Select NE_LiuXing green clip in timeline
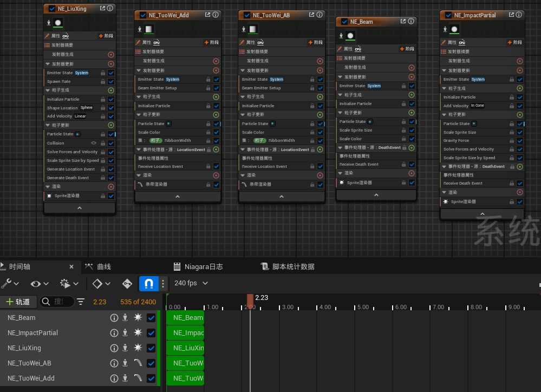Image resolution: width=541 pixels, height=392 pixels. click(x=186, y=348)
